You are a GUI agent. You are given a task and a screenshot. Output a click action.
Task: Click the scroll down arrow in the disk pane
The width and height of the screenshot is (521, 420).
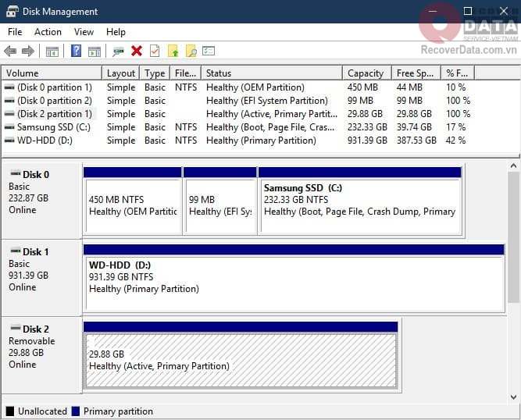click(513, 397)
